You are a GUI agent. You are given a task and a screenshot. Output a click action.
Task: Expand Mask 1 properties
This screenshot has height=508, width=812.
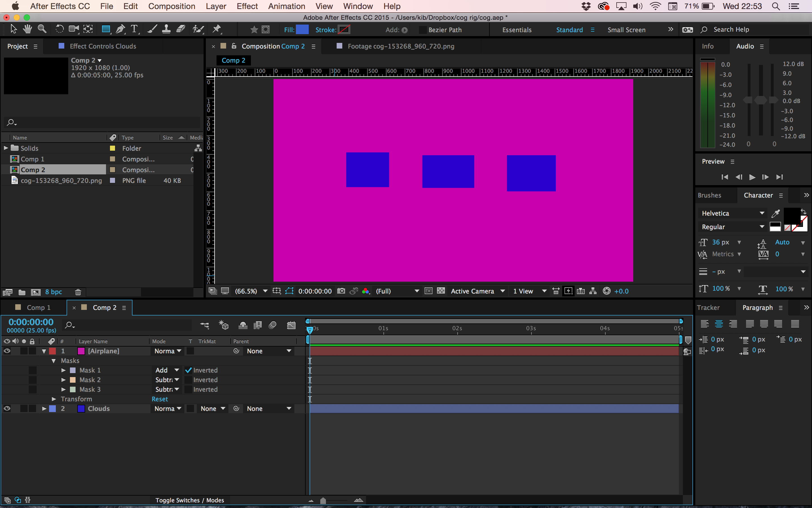[x=63, y=370]
